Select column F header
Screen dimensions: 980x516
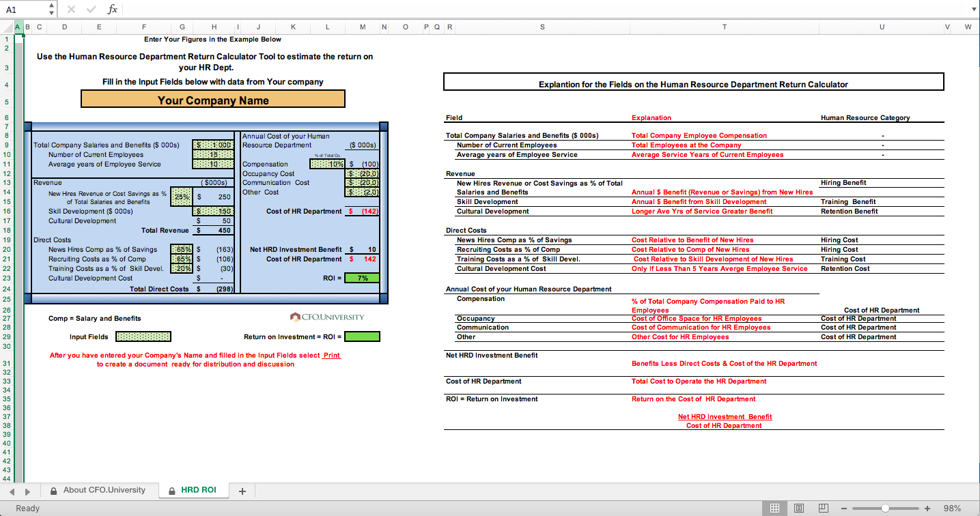(144, 27)
